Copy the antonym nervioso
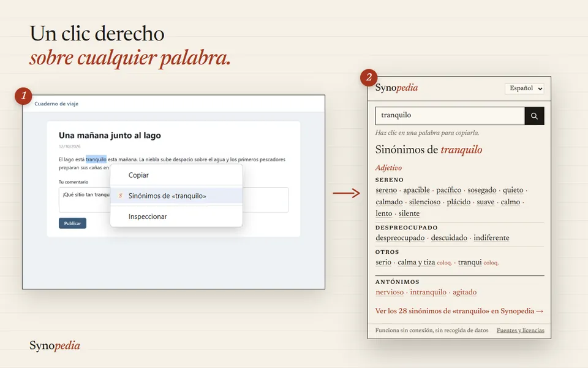The image size is (588, 368). (390, 292)
